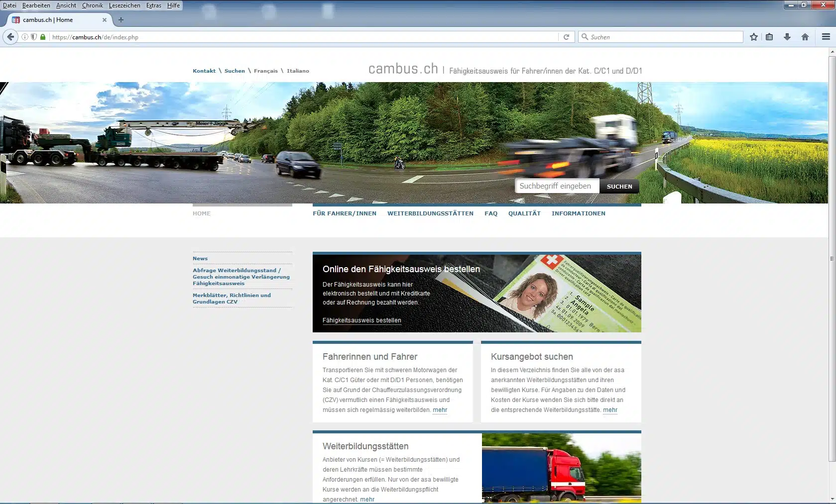Viewport: 836px width, 504px height.
Task: Go to the browser home icon
Action: coord(805,37)
